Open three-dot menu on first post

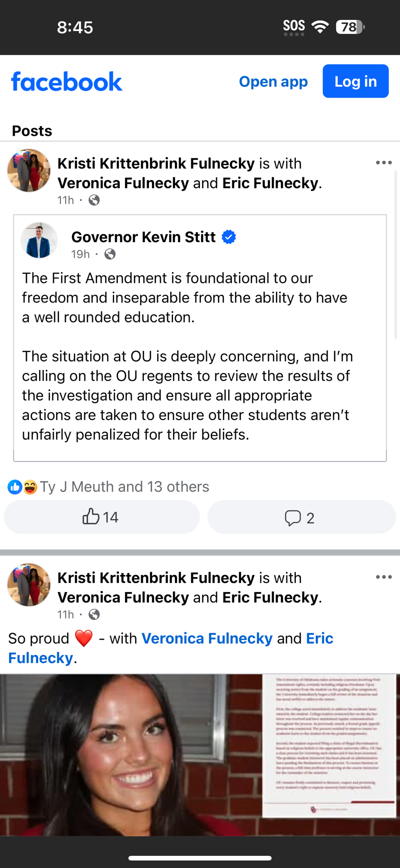[x=384, y=163]
